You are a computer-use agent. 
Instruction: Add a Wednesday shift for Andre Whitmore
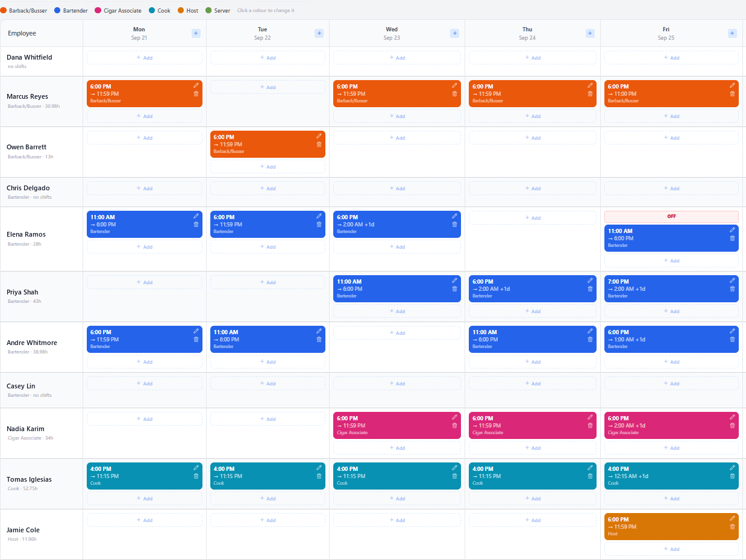[397, 333]
